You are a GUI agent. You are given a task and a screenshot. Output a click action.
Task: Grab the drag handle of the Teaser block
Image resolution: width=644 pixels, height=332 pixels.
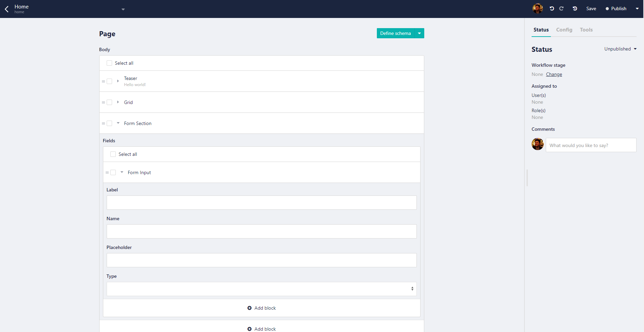[x=103, y=81]
